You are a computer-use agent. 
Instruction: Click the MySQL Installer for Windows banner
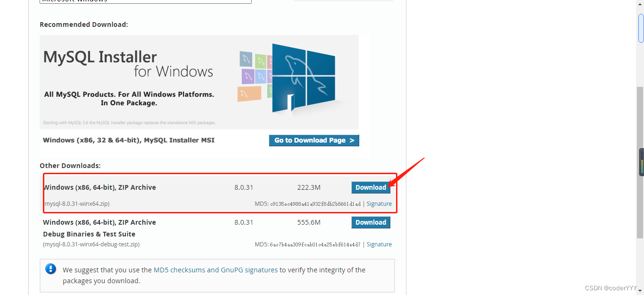point(199,82)
